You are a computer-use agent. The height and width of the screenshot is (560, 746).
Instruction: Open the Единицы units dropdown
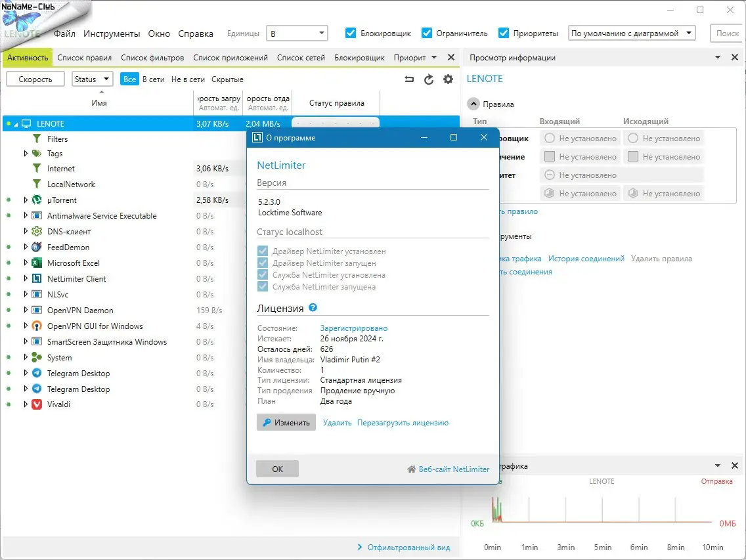click(297, 33)
